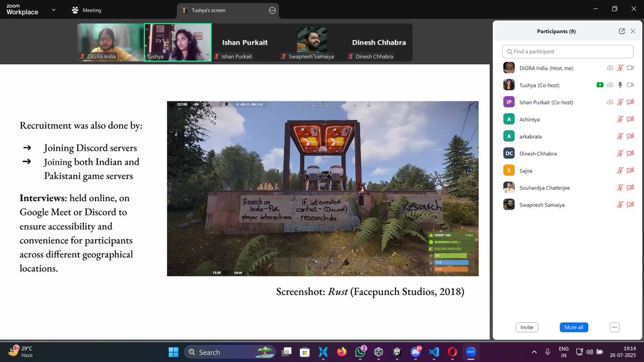Open the Participants panel pop-out icon

coord(621,31)
